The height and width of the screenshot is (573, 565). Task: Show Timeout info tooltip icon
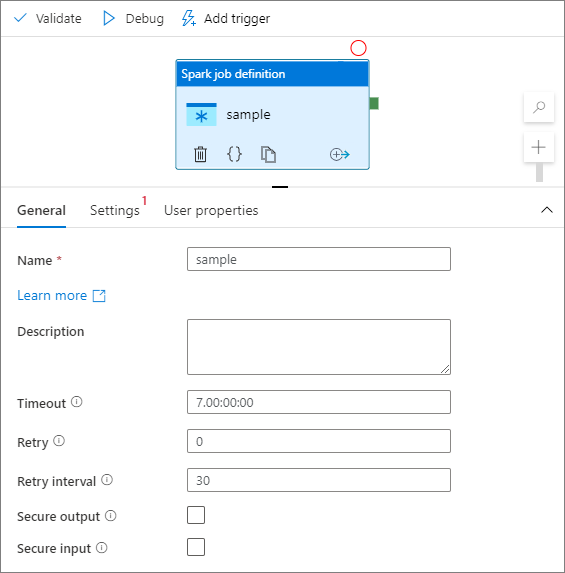76,402
